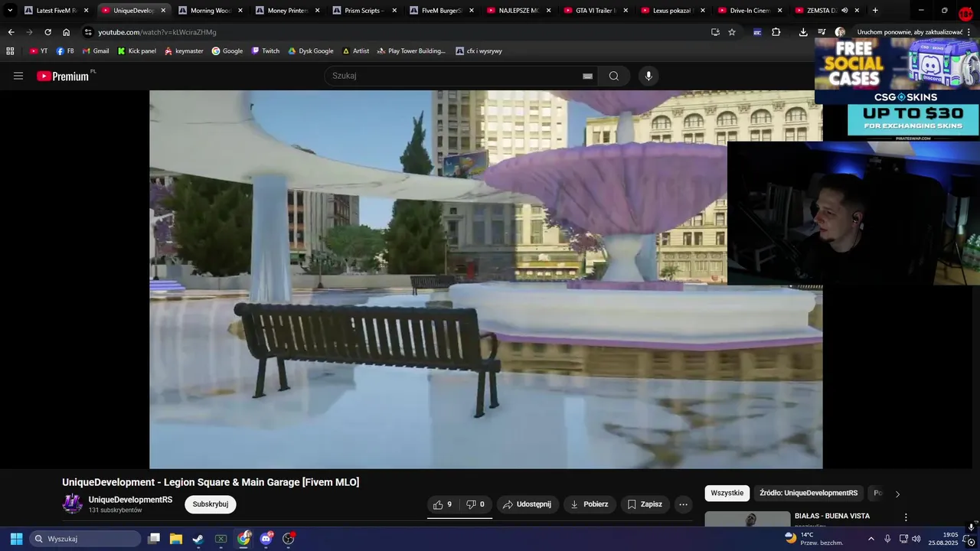The width and height of the screenshot is (980, 551).
Task: Open Chrome profile avatar
Action: 840,32
